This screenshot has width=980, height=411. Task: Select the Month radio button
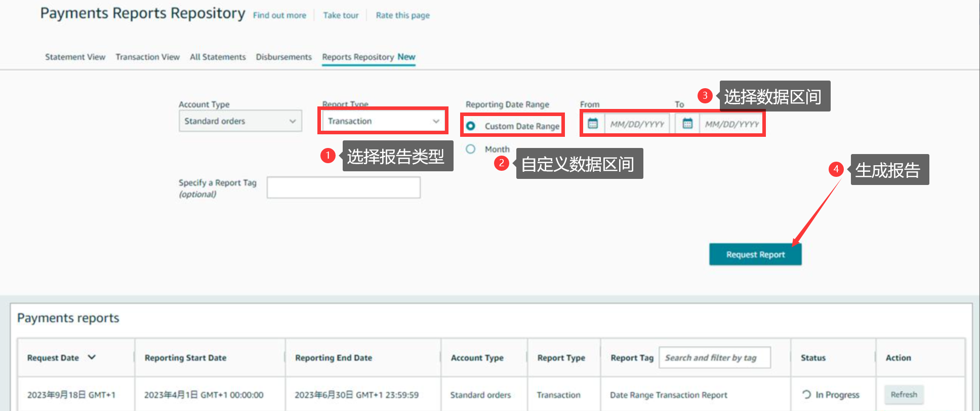[x=470, y=149]
